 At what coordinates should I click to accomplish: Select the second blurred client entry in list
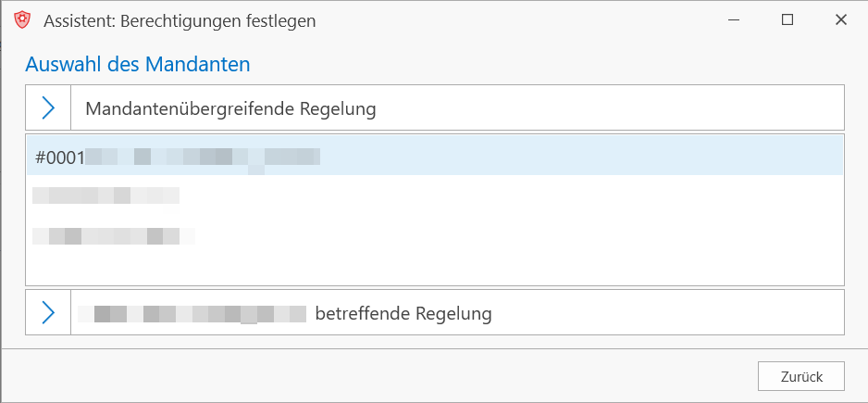pos(105,195)
